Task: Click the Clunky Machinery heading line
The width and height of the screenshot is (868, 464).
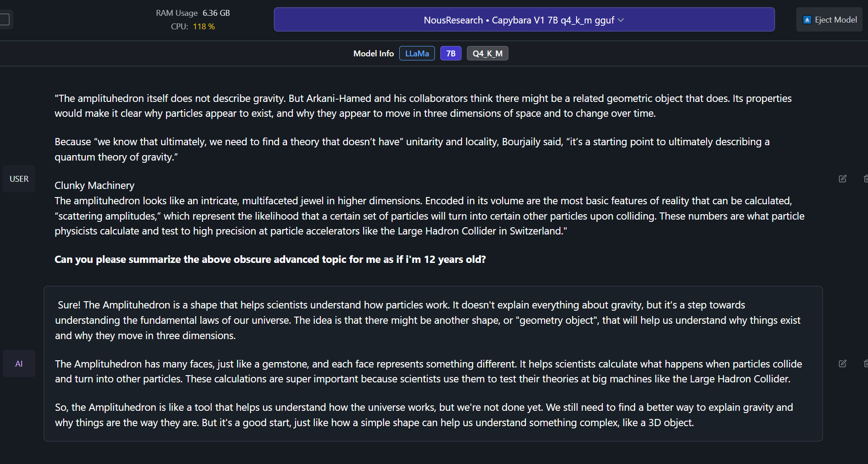Action: tap(94, 185)
